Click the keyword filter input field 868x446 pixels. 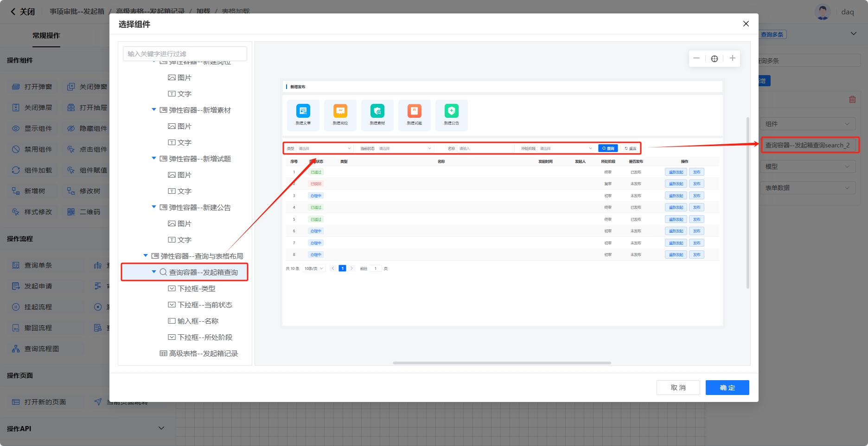click(185, 54)
